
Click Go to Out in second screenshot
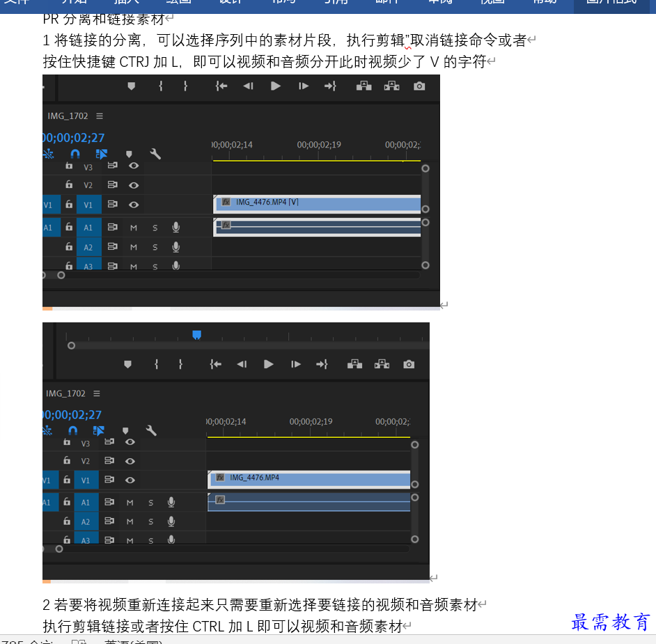(322, 364)
